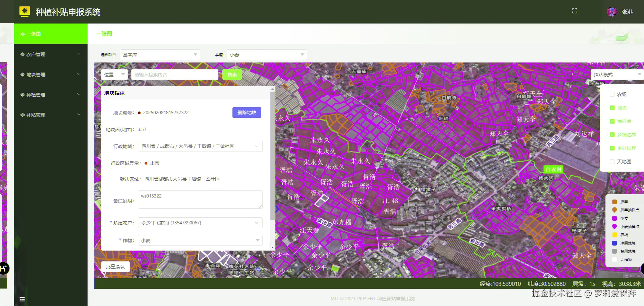
Task: Open the 所属农户 dropdown showing 余少平
Action: (200, 223)
